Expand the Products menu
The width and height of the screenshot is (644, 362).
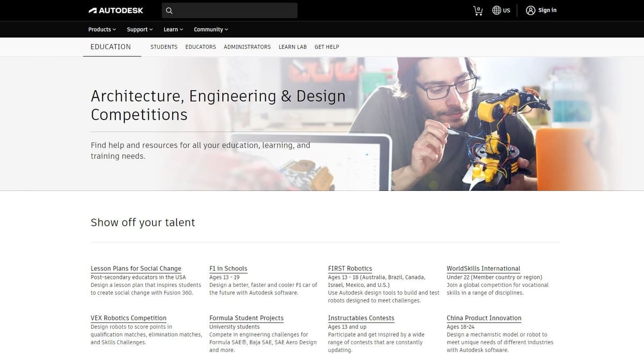click(102, 29)
